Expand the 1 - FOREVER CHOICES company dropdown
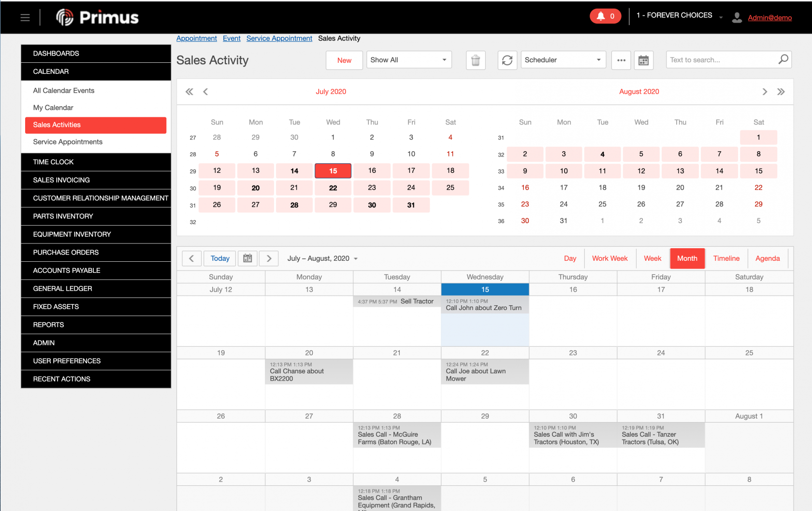The image size is (812, 511). pyautogui.click(x=680, y=15)
